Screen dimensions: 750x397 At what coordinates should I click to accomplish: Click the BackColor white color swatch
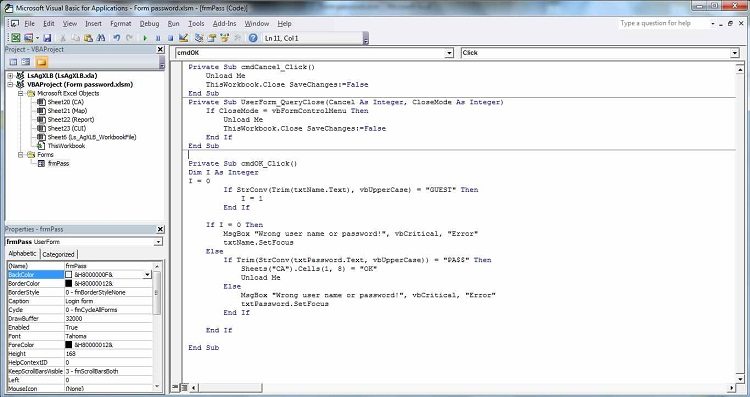68,275
